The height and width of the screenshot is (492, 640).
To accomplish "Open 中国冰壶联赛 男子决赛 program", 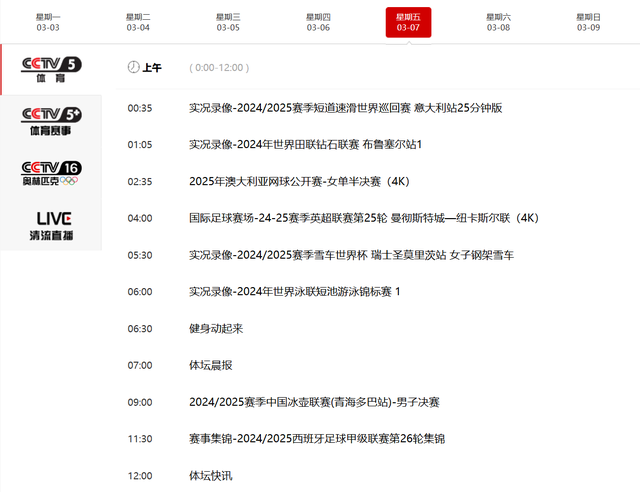I will [314, 402].
